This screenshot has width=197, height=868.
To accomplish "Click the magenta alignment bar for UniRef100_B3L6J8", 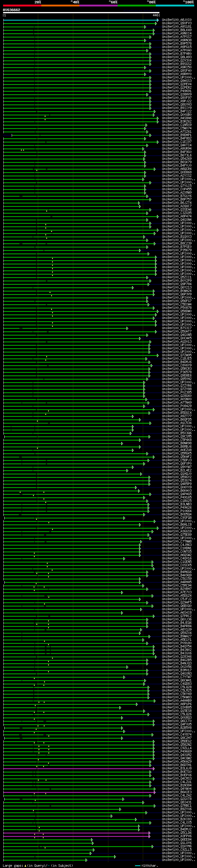I will click(79, 769).
